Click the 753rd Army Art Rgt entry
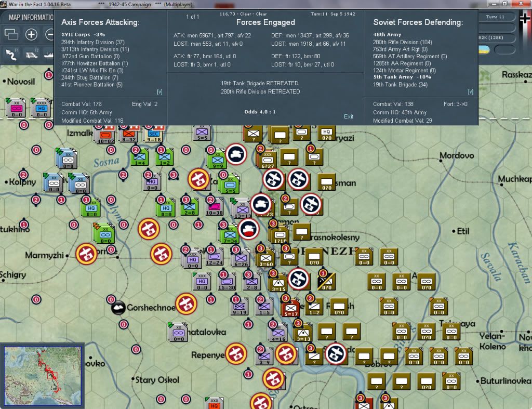This screenshot has width=532, height=409. (400, 49)
